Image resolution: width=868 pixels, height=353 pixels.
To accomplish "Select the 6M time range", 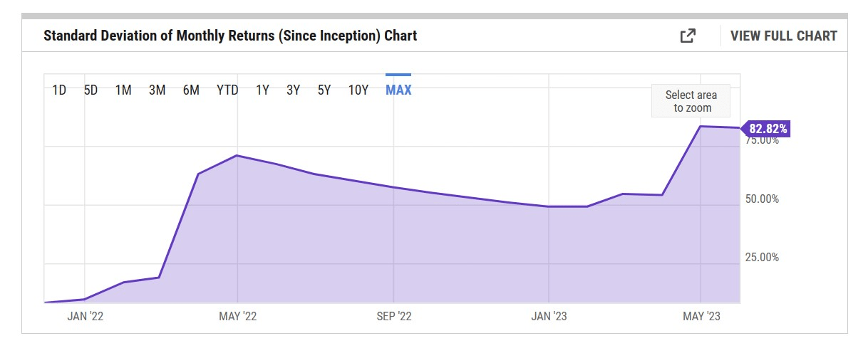I will click(x=191, y=90).
